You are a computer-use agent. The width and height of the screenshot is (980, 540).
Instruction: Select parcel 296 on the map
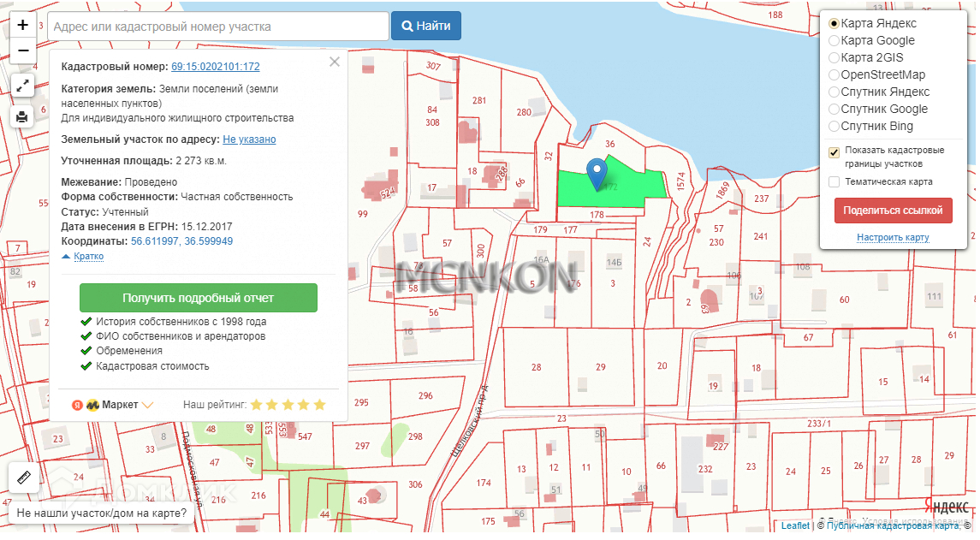point(425,395)
